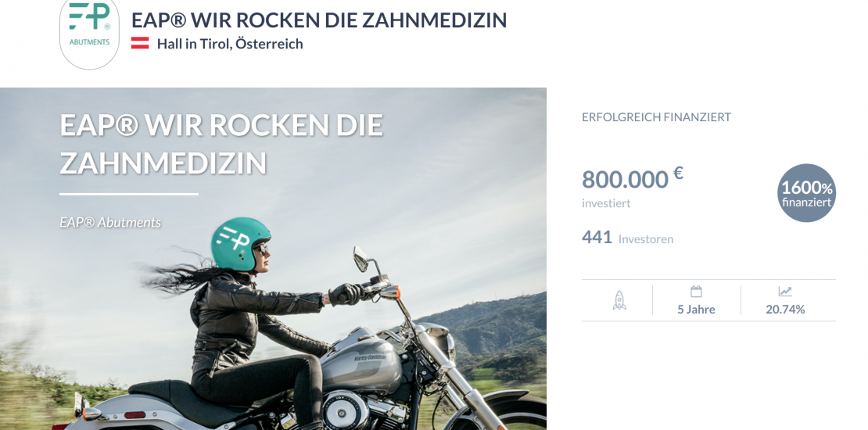This screenshot has height=430, width=868.
Task: Click the 5 Jahre duration text
Action: [x=697, y=310]
